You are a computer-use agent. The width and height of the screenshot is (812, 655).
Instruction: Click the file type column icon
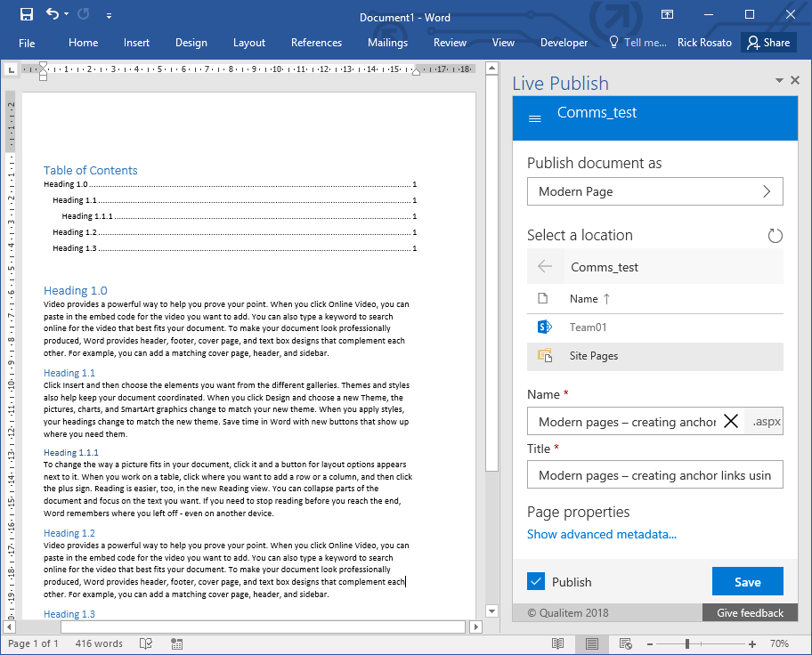click(543, 298)
